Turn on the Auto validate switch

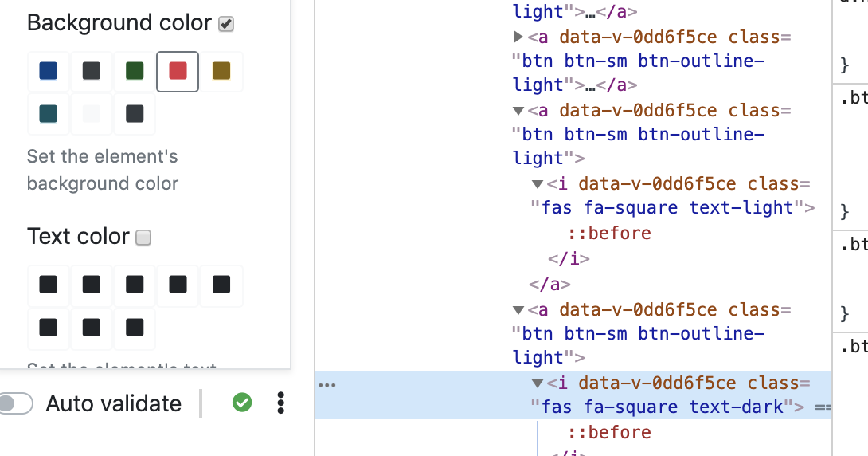(15, 403)
